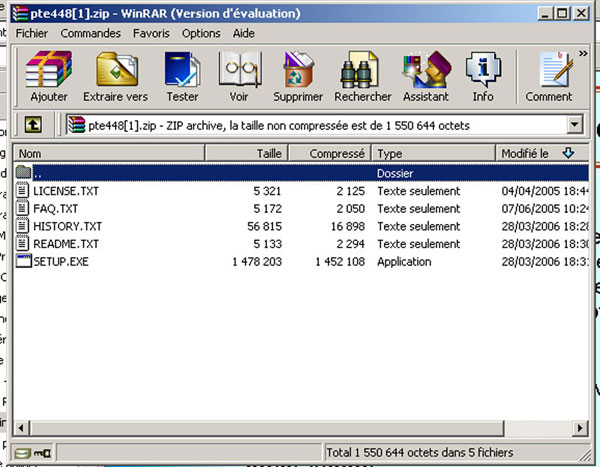The height and width of the screenshot is (467, 600).
Task: Click the FAQ.TXT file icon
Action: pyautogui.click(x=22, y=208)
